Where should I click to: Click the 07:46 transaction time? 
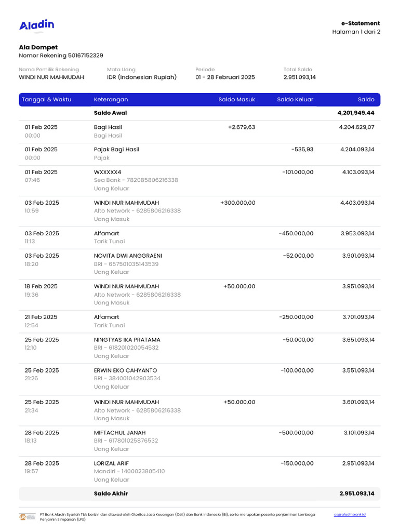(32, 180)
